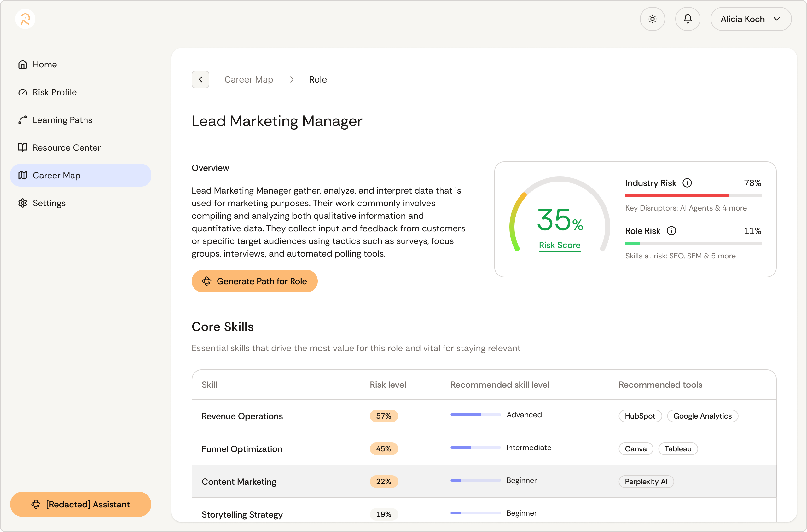The height and width of the screenshot is (532, 807).
Task: Click the app logo in top-left corner
Action: coord(25,19)
